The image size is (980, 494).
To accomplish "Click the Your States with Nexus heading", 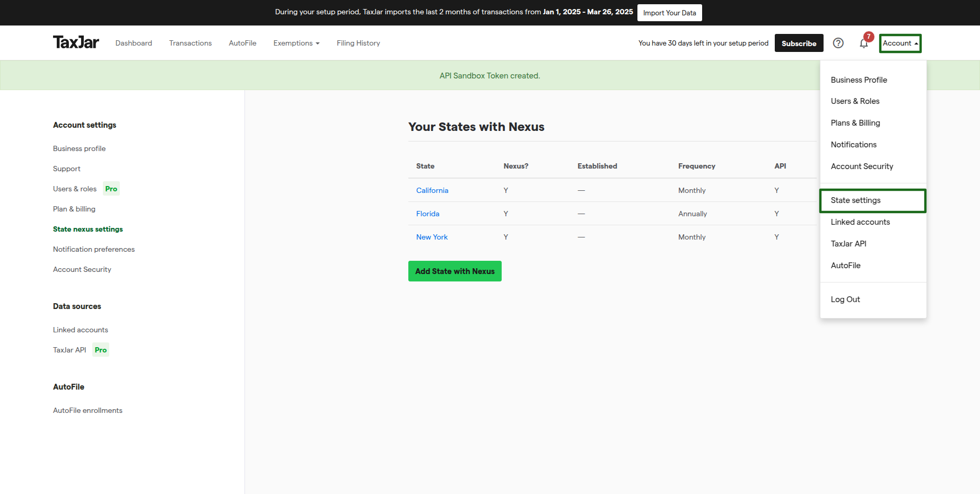I will 476,127.
